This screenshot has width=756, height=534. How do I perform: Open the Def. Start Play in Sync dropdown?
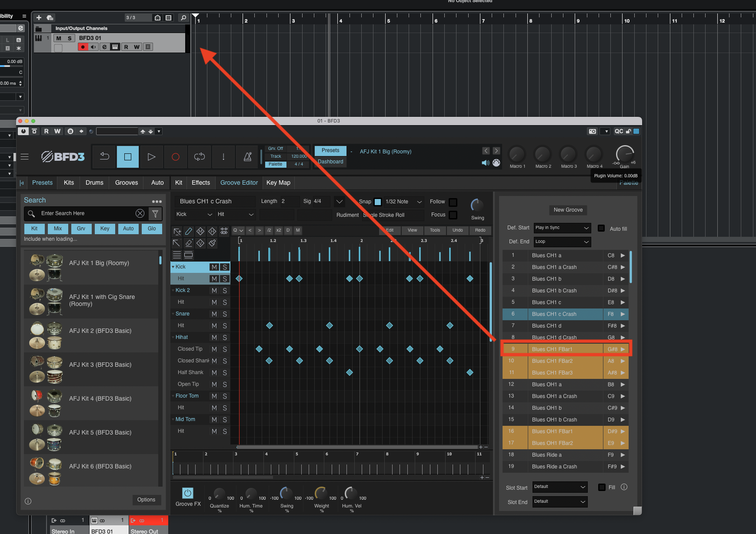562,228
